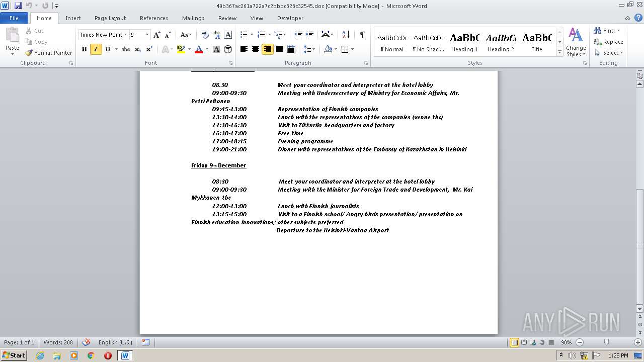Click Replace in the Editing group
Image resolution: width=644 pixels, height=362 pixels.
coord(608,42)
